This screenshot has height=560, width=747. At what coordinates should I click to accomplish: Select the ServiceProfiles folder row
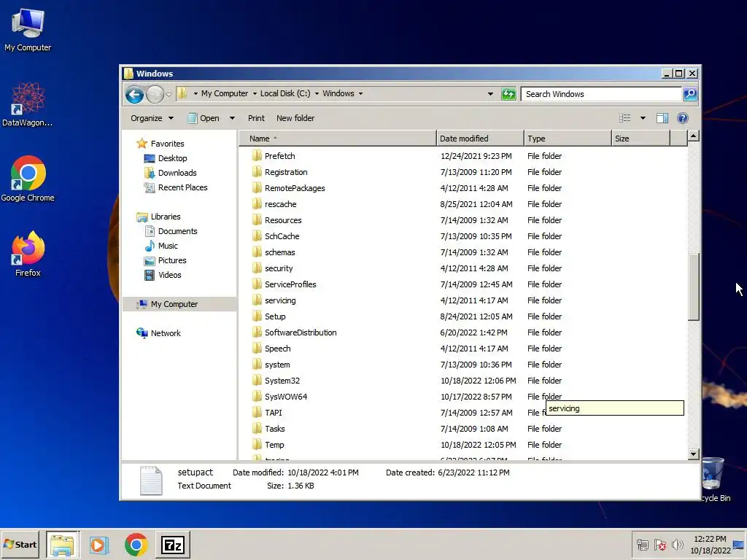[463, 284]
